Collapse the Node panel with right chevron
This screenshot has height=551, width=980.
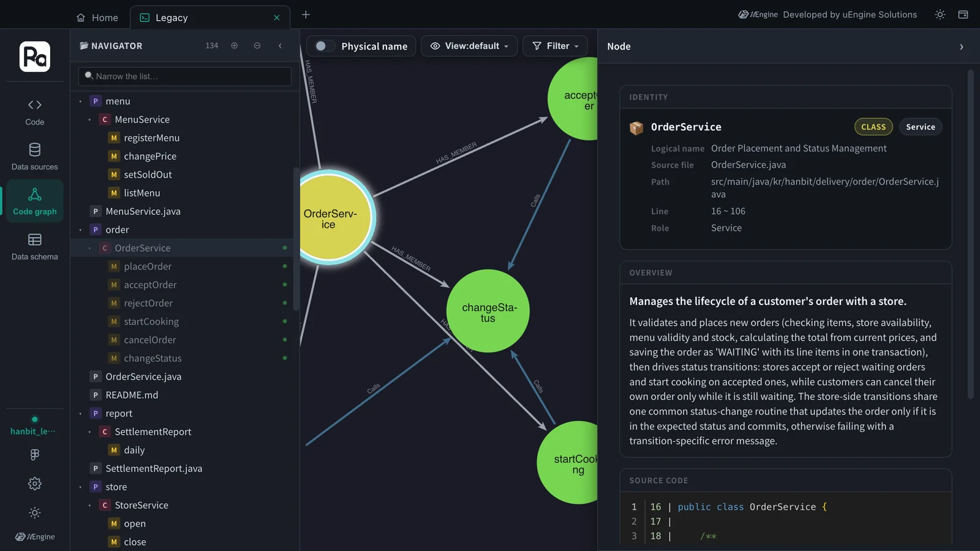[x=962, y=47]
